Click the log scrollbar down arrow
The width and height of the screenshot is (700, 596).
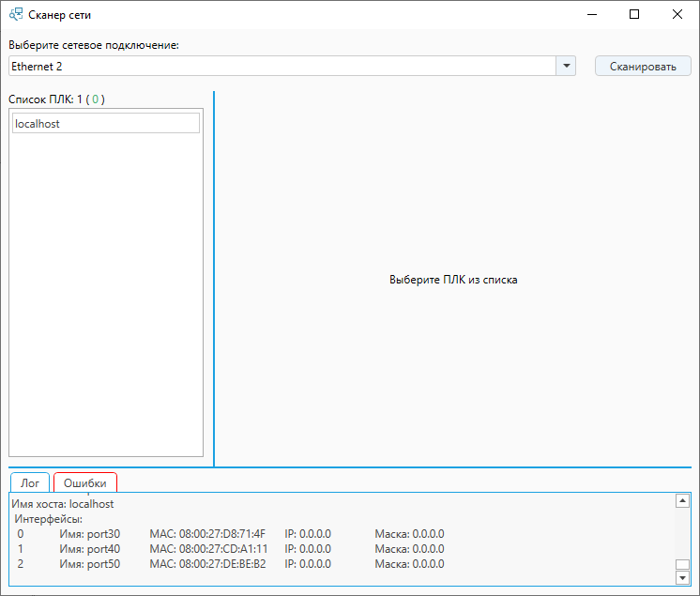click(682, 578)
